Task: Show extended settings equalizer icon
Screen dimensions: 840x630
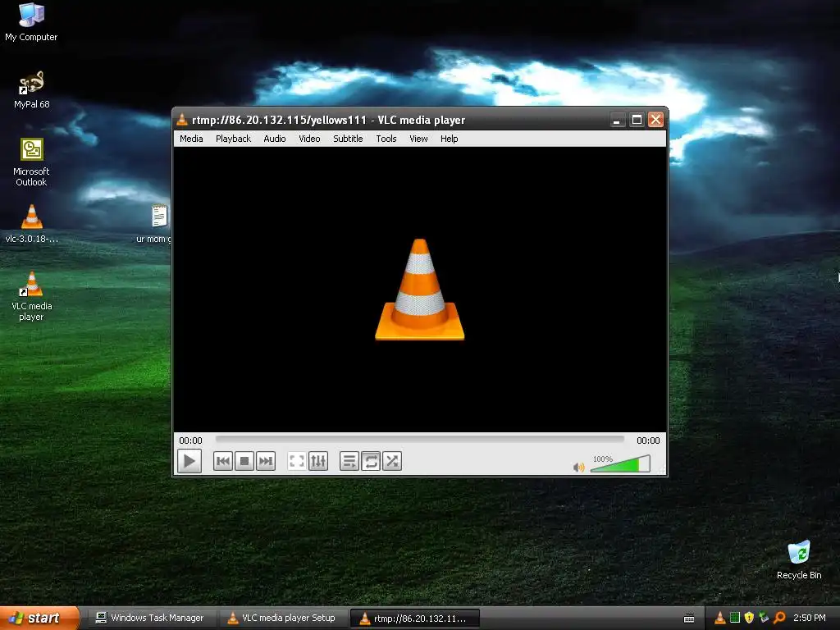Action: tap(318, 461)
